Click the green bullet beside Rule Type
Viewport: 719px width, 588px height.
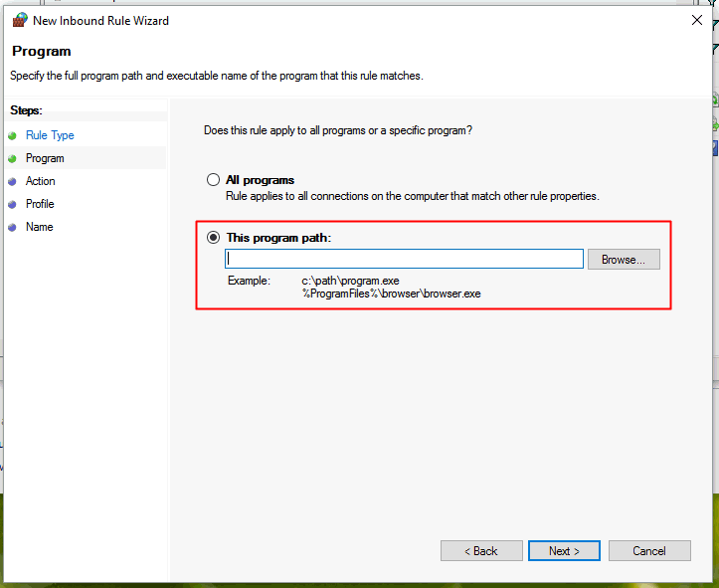coord(12,135)
